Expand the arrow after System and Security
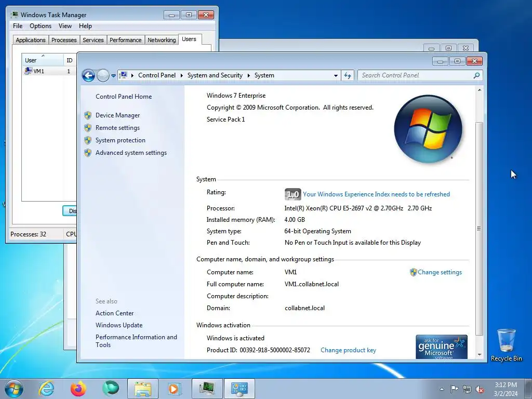The width and height of the screenshot is (532, 399). coord(248,75)
